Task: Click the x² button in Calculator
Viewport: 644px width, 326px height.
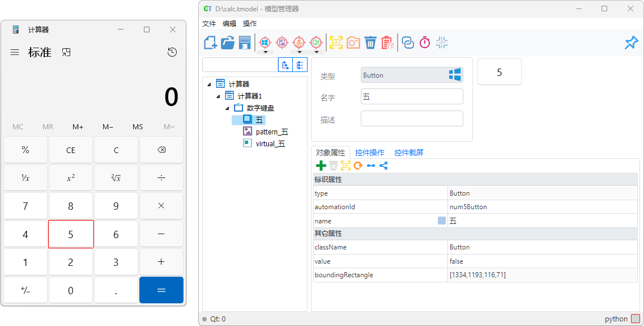Action: pyautogui.click(x=71, y=178)
